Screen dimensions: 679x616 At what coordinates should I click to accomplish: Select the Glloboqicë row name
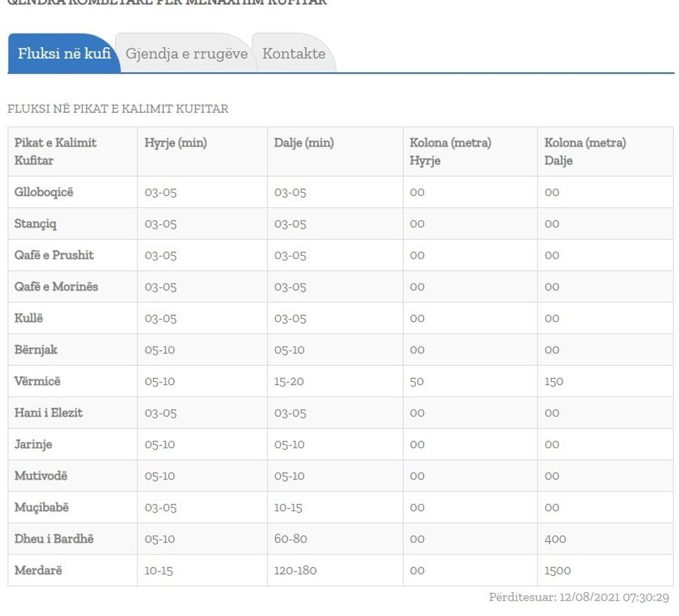tap(44, 193)
